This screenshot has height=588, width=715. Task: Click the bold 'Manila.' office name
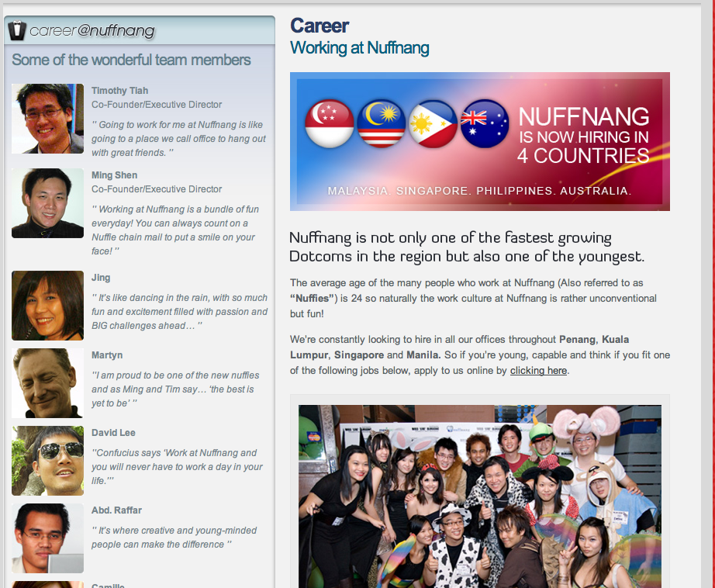click(423, 355)
